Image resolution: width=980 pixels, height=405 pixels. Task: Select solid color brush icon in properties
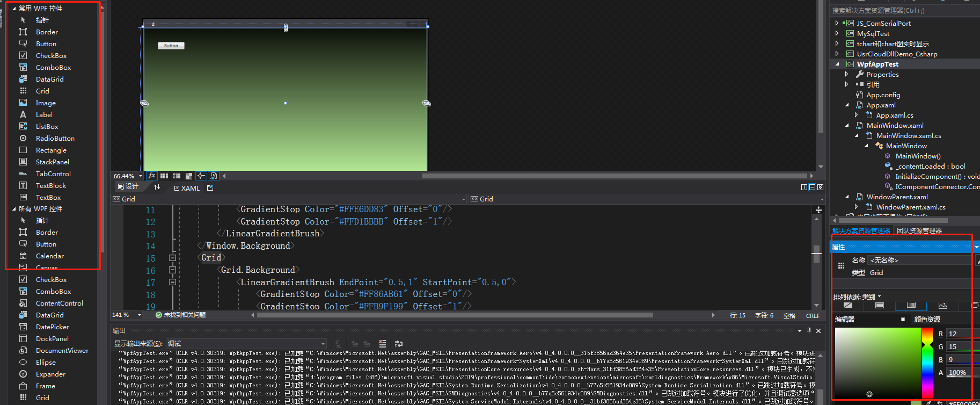(x=879, y=305)
